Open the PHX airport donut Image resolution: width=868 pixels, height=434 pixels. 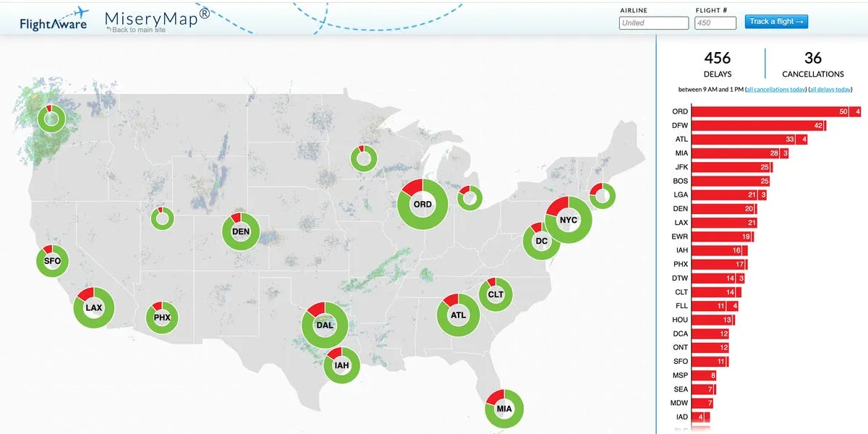pyautogui.click(x=161, y=317)
